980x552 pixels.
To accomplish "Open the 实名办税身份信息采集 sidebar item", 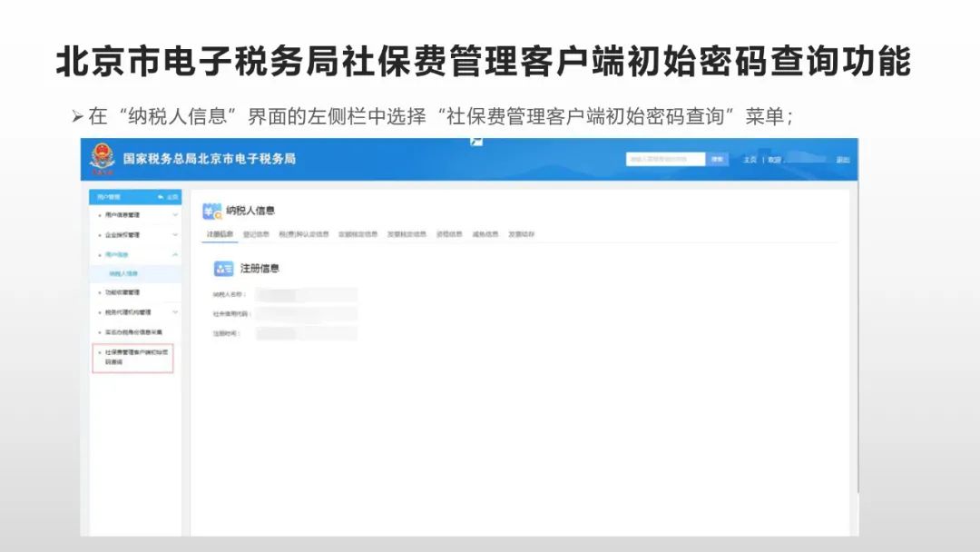I will pos(135,332).
